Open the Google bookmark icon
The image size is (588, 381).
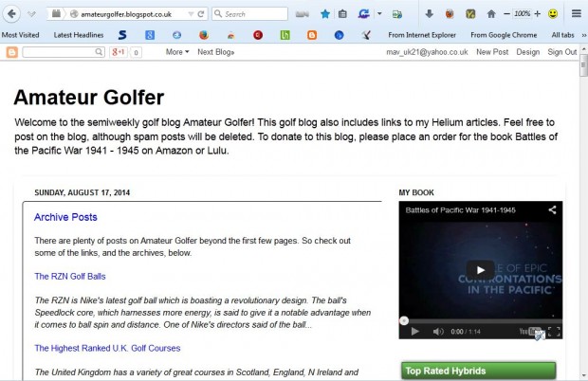pyautogui.click(x=150, y=35)
